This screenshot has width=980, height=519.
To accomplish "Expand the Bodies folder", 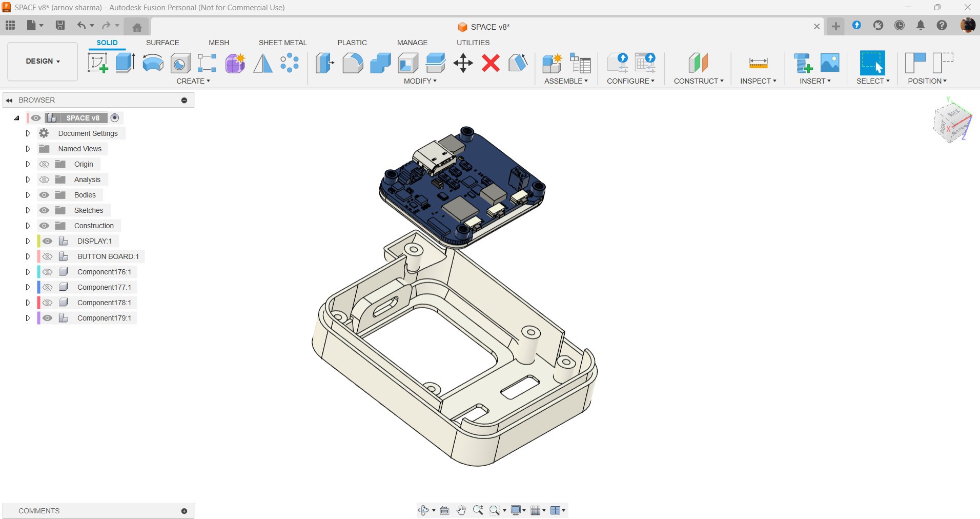I will pyautogui.click(x=28, y=195).
